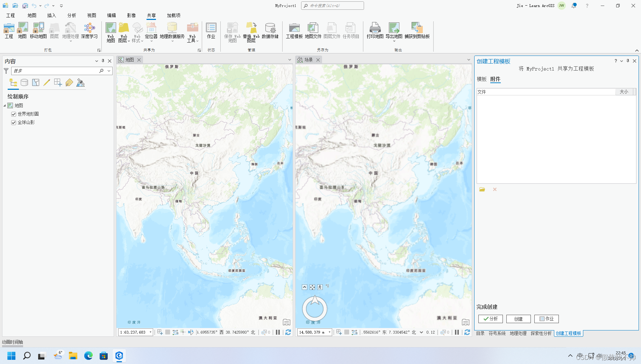
Task: Select List by snapping icon
Action: (x=58, y=83)
